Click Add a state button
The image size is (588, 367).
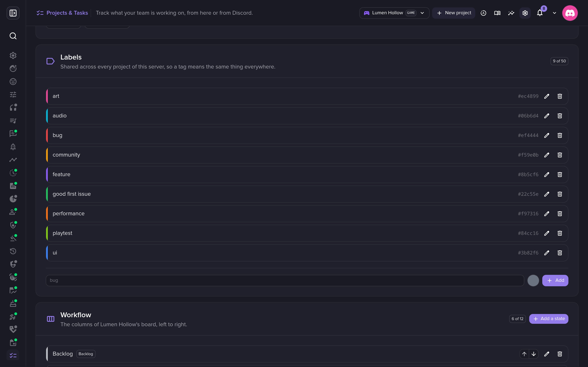pyautogui.click(x=549, y=319)
